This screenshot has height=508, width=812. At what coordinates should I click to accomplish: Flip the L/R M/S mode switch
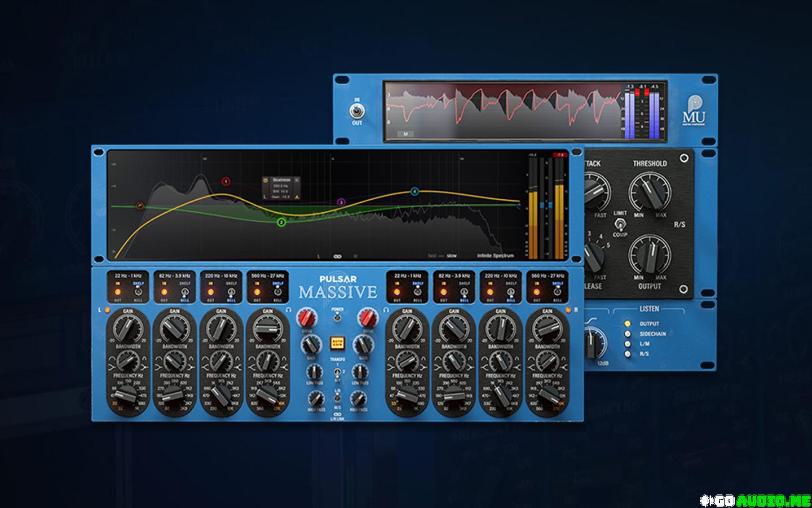click(337, 399)
